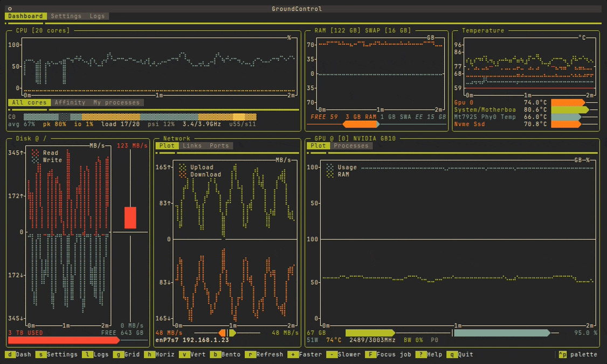Show My processes in the CPU panel
The image size is (607, 364).
[116, 102]
